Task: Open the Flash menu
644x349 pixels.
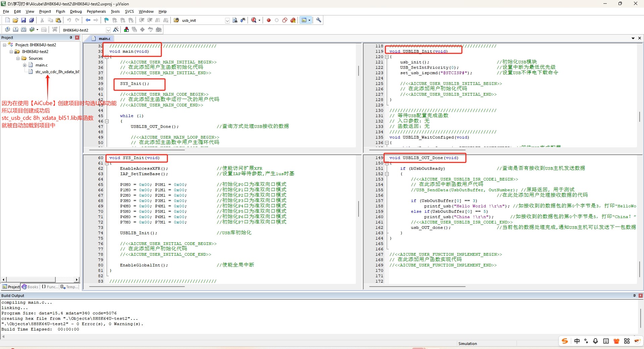Action: pyautogui.click(x=60, y=11)
